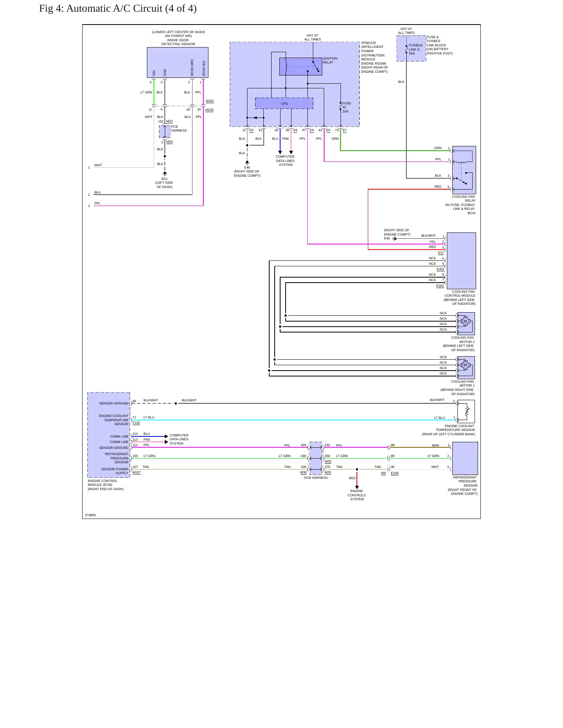The image size is (563, 728).
Task: Click the 'E7' connector label
Action: (345, 130)
